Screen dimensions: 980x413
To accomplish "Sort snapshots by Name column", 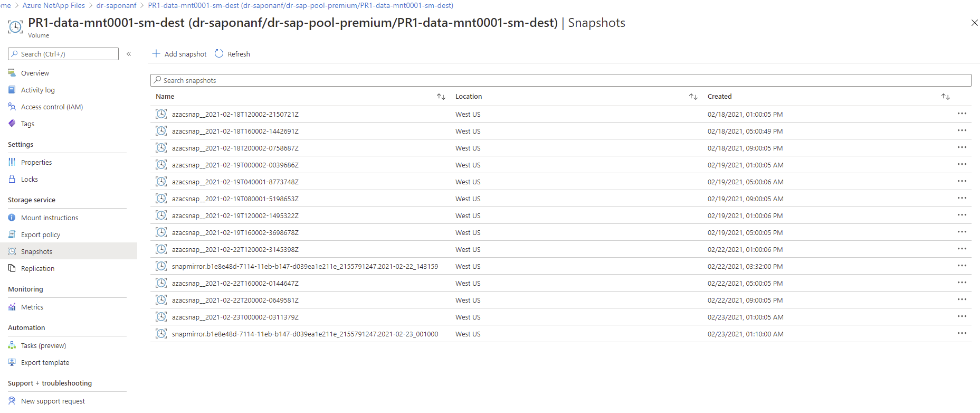I will click(441, 97).
